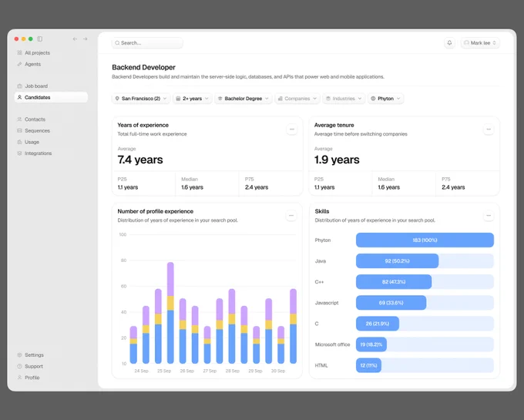Open the San Francisco (2) location filter

(x=141, y=99)
